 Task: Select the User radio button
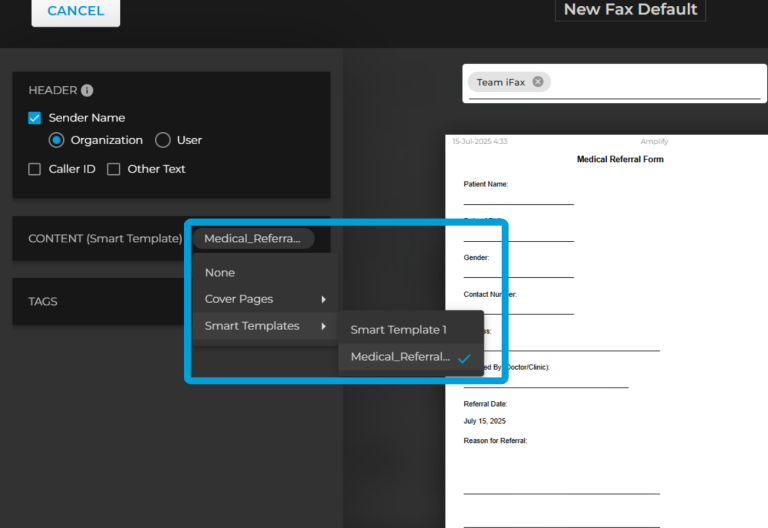point(163,140)
